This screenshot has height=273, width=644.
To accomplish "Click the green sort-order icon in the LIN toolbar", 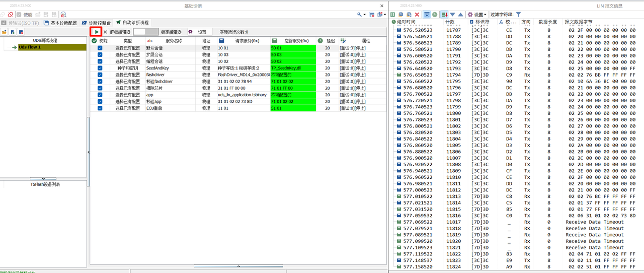I will pyautogui.click(x=444, y=15).
